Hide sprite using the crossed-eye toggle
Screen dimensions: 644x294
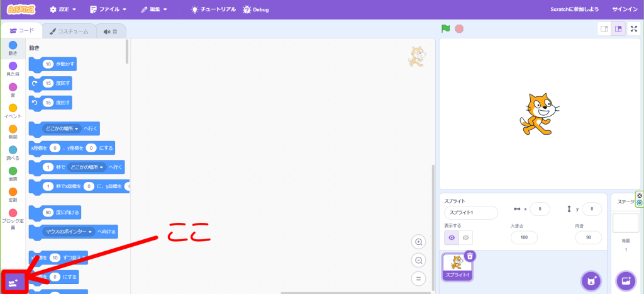click(x=466, y=237)
